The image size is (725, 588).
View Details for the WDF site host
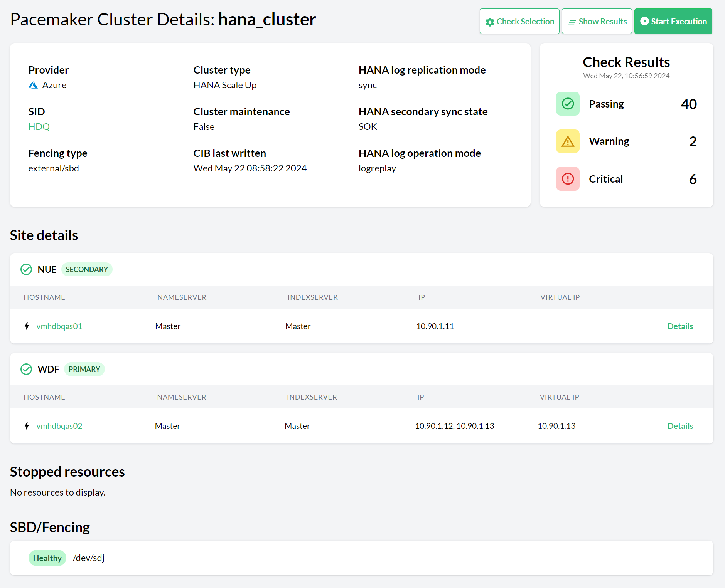click(680, 426)
